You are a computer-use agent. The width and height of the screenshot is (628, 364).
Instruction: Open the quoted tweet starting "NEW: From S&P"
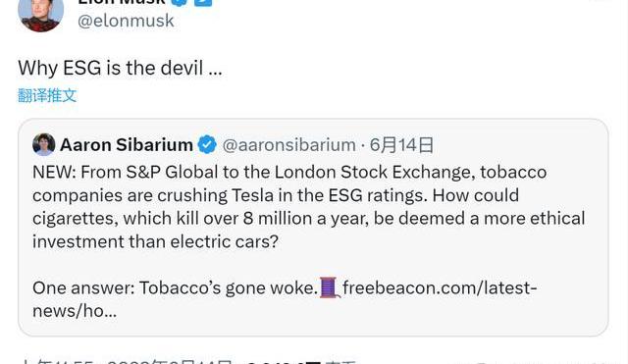[x=313, y=228]
